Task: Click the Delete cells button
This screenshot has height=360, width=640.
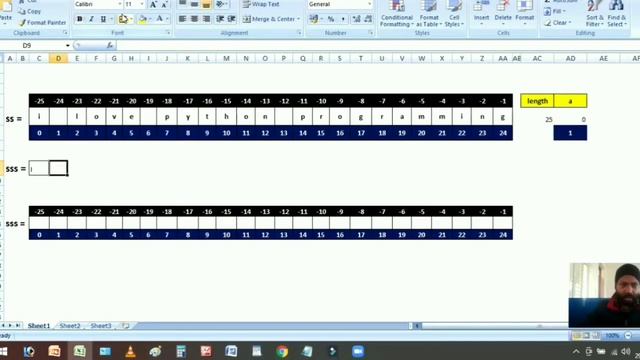Action: click(503, 12)
